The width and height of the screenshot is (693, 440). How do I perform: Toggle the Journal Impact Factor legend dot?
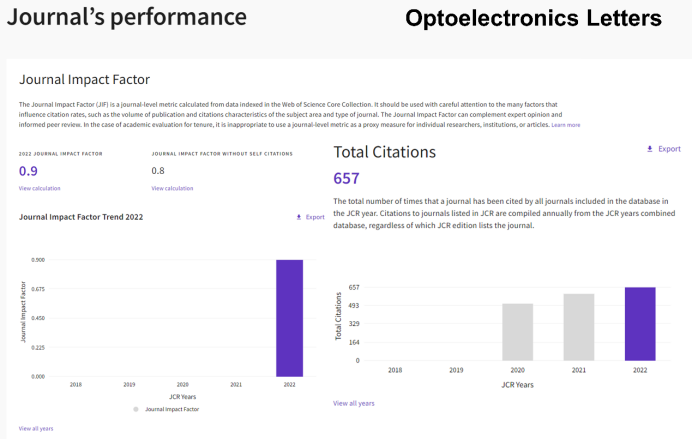tap(136, 409)
